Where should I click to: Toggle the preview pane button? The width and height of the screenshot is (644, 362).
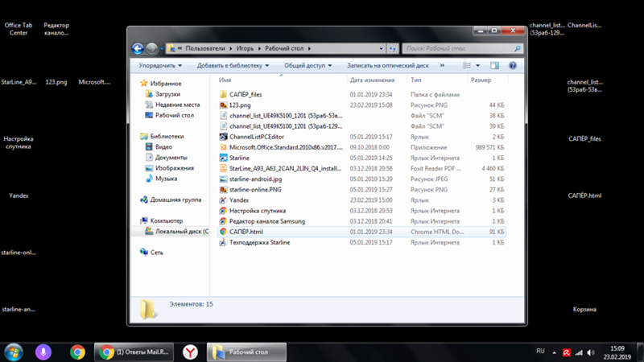click(494, 66)
